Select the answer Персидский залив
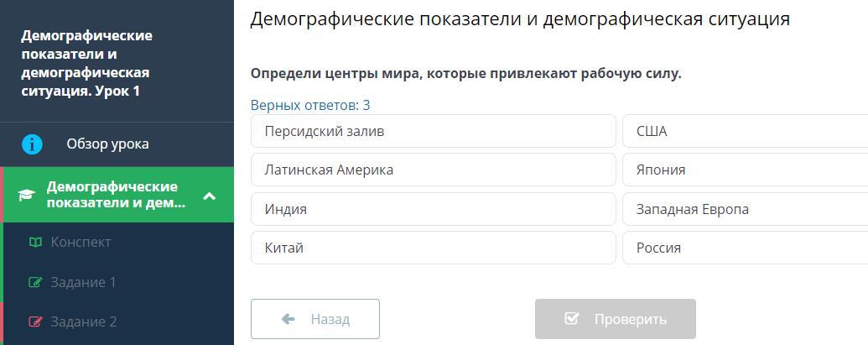868x345 pixels. pyautogui.click(x=433, y=131)
